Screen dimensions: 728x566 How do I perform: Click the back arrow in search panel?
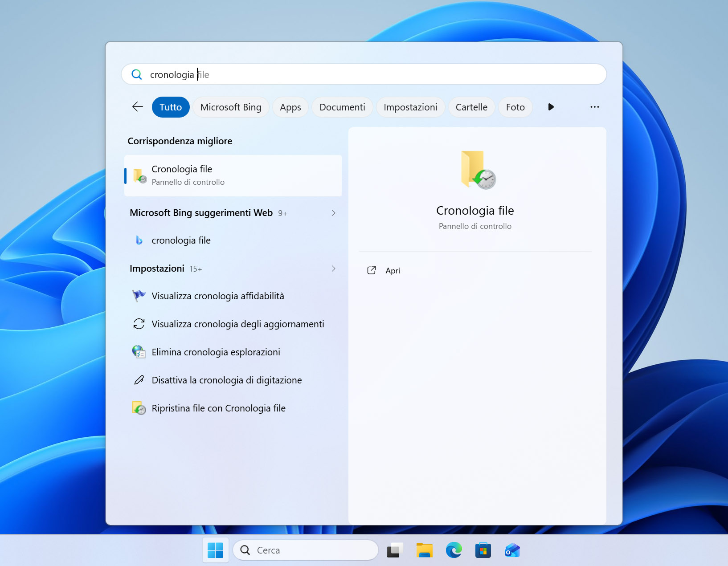[x=138, y=107]
